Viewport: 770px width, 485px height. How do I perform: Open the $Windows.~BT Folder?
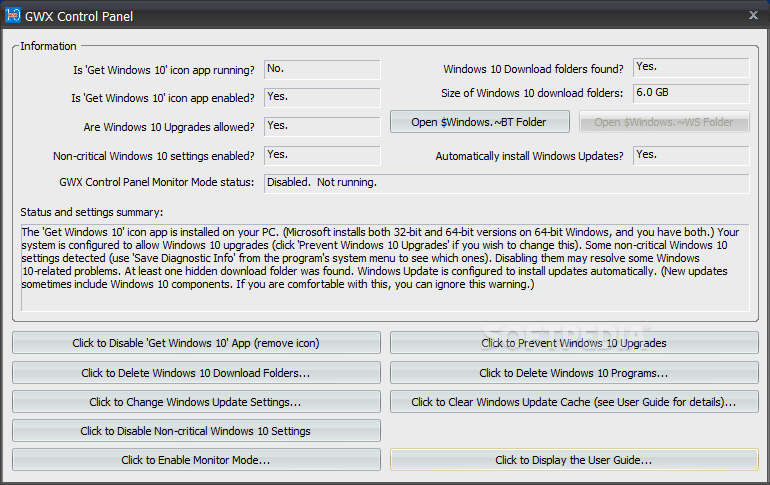point(480,122)
